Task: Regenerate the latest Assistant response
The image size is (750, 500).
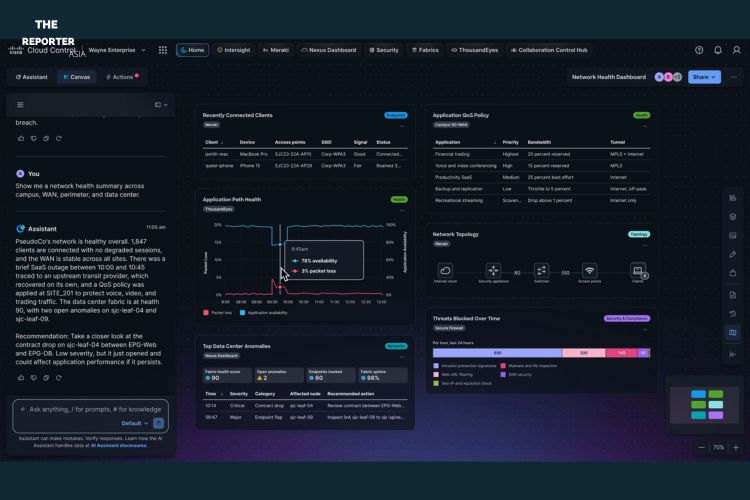Action: (x=58, y=378)
